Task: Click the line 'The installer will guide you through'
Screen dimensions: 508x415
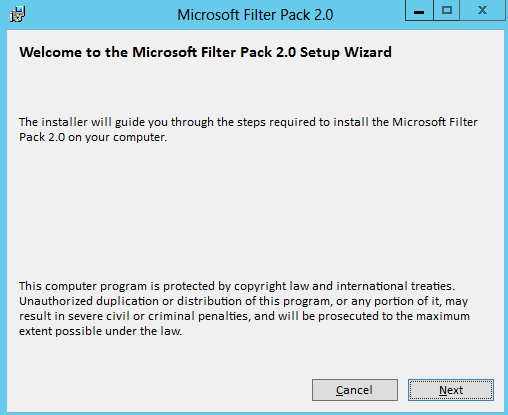Action: coord(248,122)
